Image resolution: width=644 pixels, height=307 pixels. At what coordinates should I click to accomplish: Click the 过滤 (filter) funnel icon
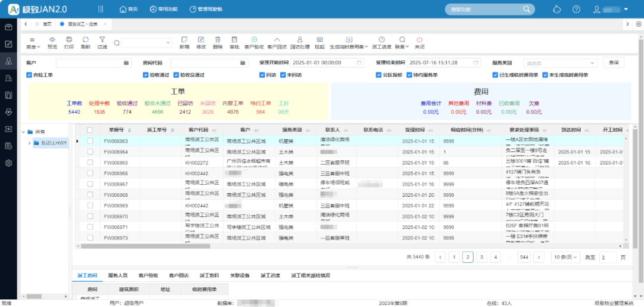pyautogui.click(x=103, y=39)
